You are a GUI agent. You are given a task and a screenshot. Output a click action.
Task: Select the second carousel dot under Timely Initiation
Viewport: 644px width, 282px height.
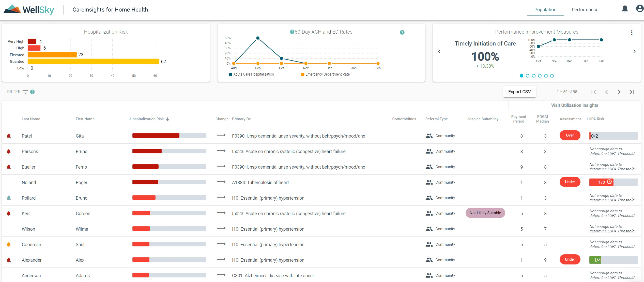coord(528,76)
